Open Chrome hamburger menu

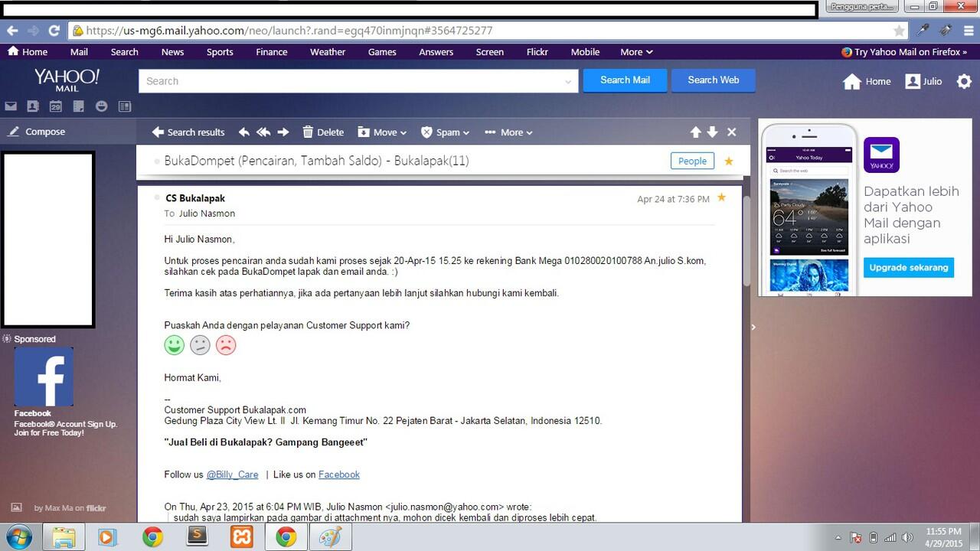pyautogui.click(x=969, y=31)
